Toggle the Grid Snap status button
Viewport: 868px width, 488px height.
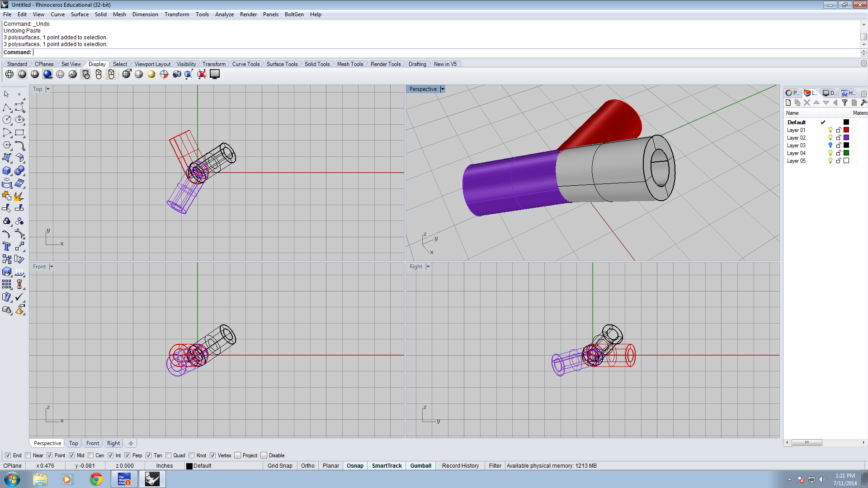pyautogui.click(x=280, y=466)
